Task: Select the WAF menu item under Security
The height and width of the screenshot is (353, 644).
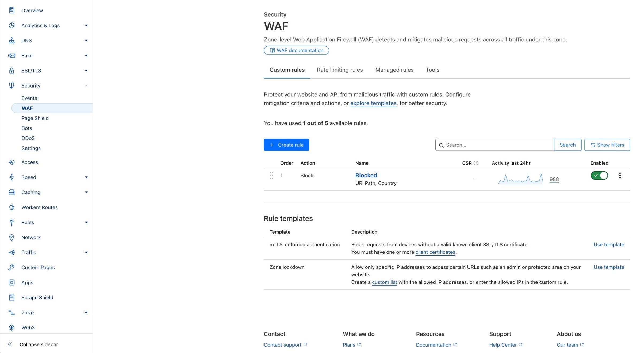Action: pyautogui.click(x=27, y=107)
